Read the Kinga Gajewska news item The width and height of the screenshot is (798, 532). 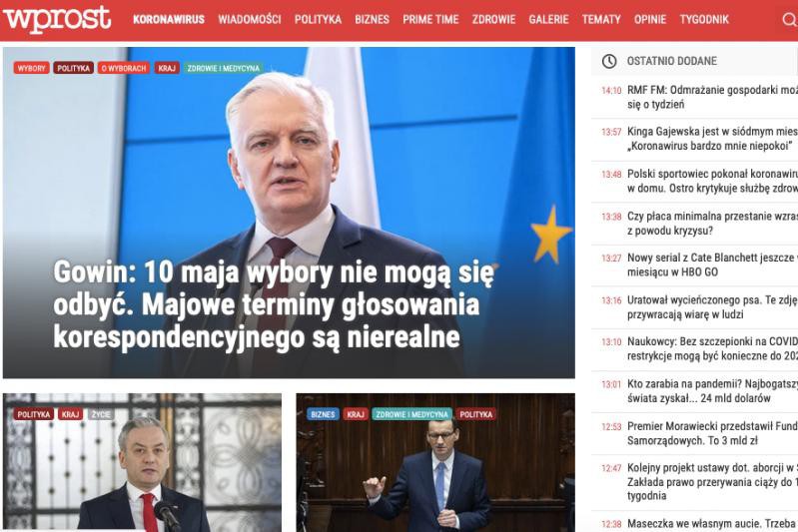click(x=699, y=139)
